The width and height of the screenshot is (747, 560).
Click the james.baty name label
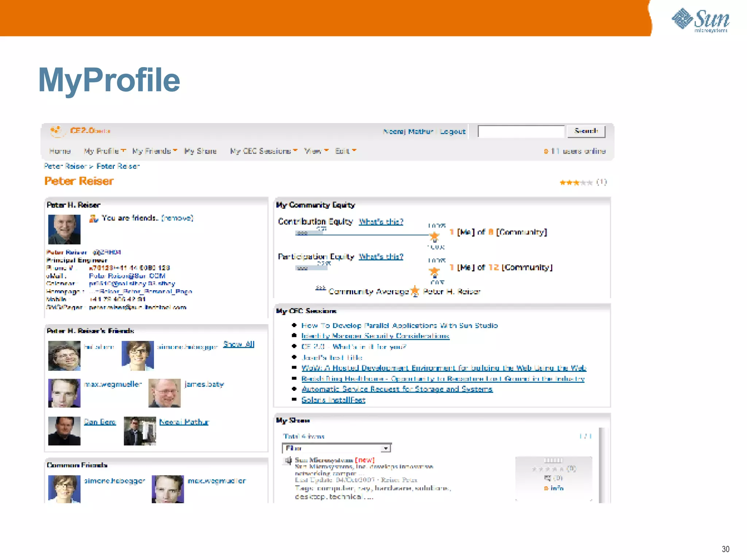tap(204, 384)
